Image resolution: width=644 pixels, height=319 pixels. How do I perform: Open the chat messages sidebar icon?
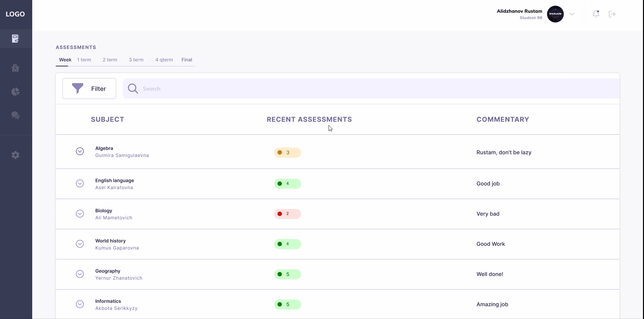15,115
